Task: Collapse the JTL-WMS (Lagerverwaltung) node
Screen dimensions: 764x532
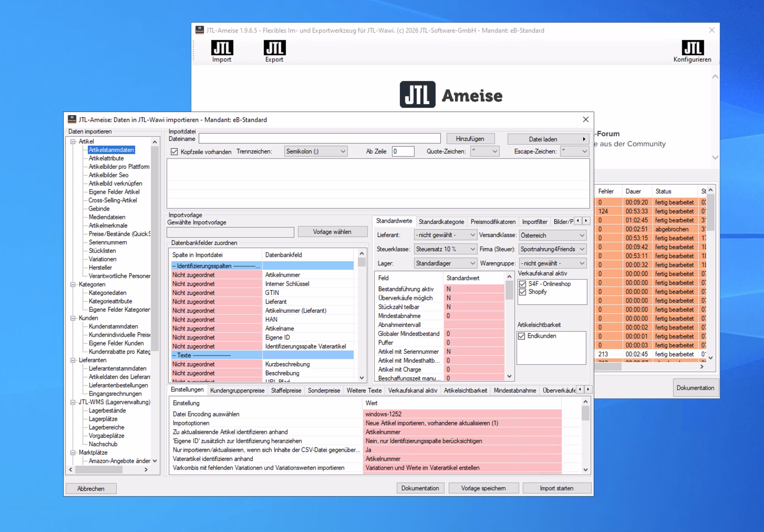Action: coord(73,402)
